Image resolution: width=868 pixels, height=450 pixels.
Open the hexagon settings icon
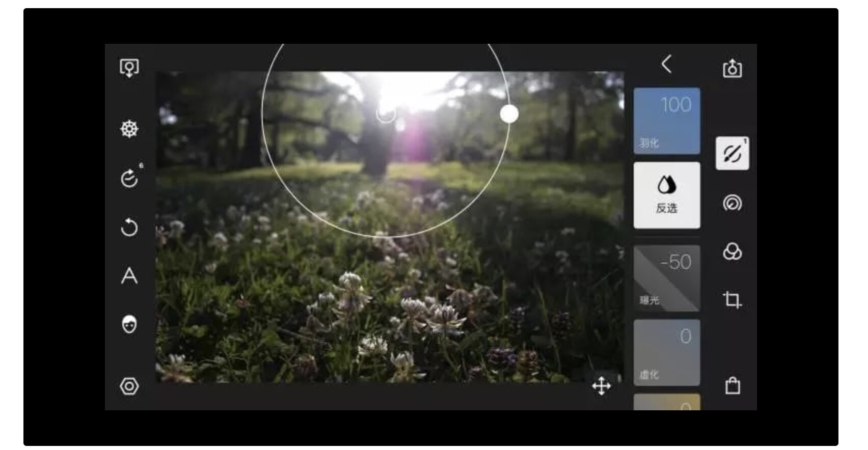tap(129, 386)
